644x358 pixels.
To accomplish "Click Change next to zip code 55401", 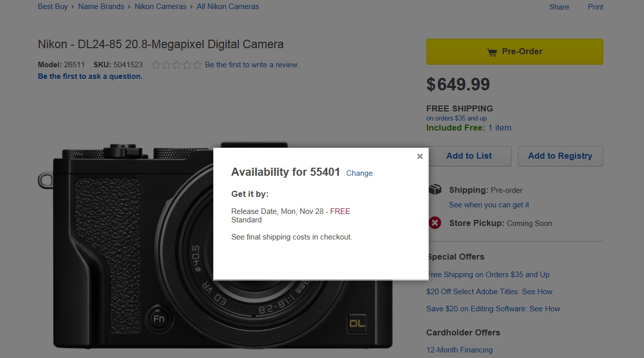I will click(x=359, y=173).
